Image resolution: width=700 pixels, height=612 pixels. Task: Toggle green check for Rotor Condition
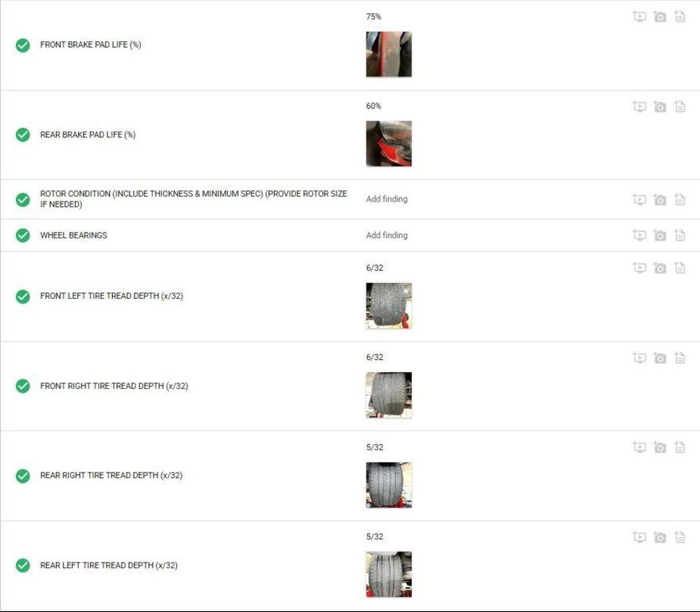coord(23,199)
